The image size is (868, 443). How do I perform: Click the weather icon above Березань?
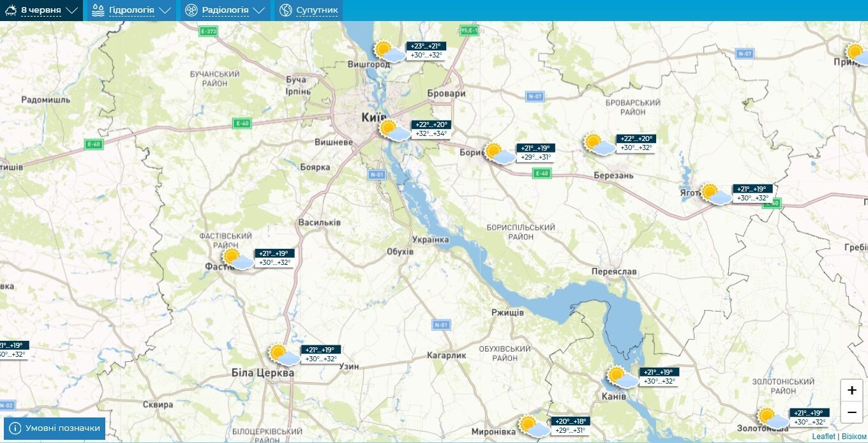click(x=600, y=144)
